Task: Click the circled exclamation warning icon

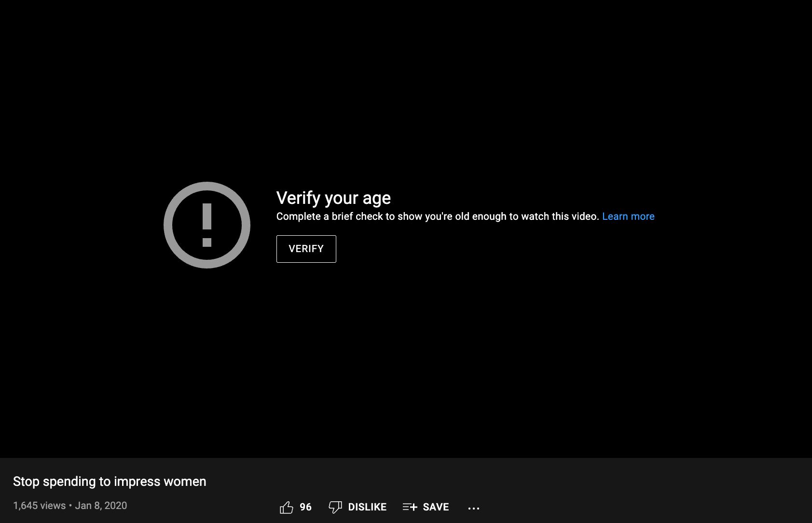Action: tap(207, 225)
